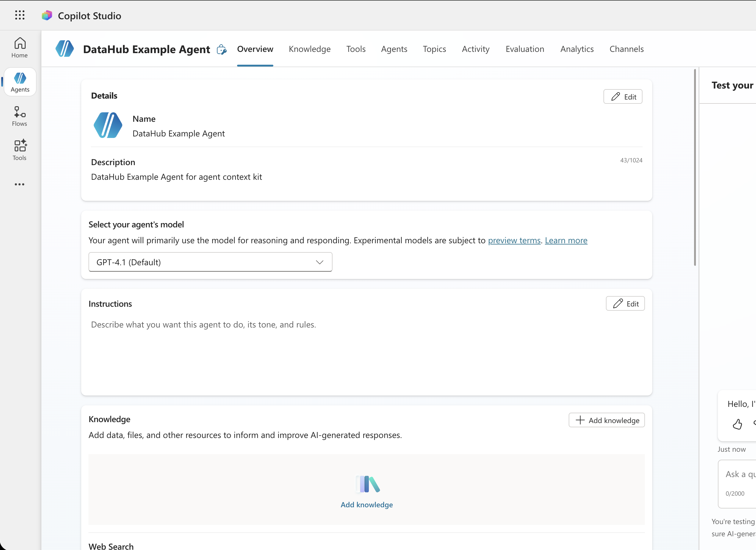Click the agent avatar in Details
This screenshot has height=550, width=756.
pyautogui.click(x=108, y=125)
